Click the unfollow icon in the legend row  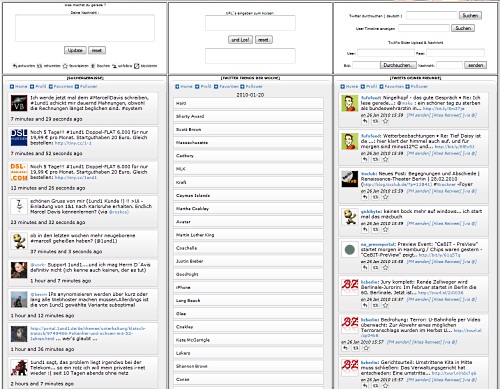point(114,66)
